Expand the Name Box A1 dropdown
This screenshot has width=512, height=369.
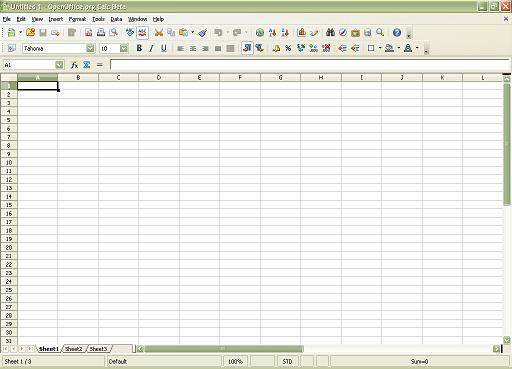(59, 65)
